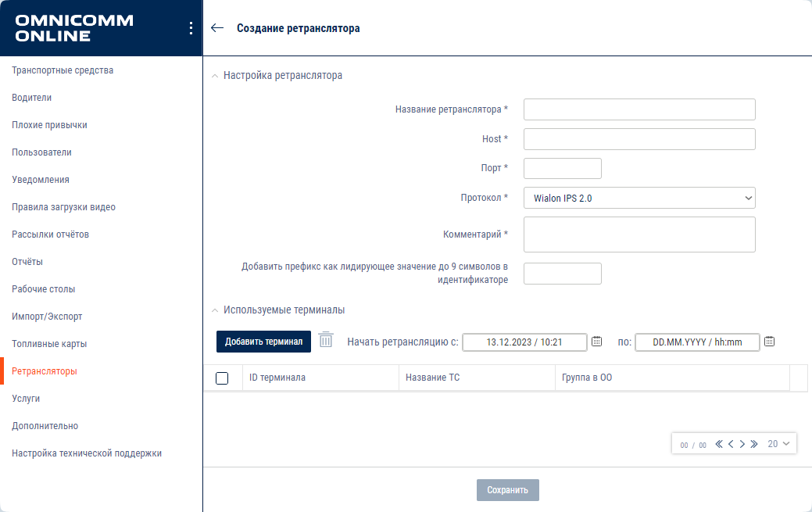812x512 pixels.
Task: Open Уведомления in the sidebar
Action: click(41, 180)
